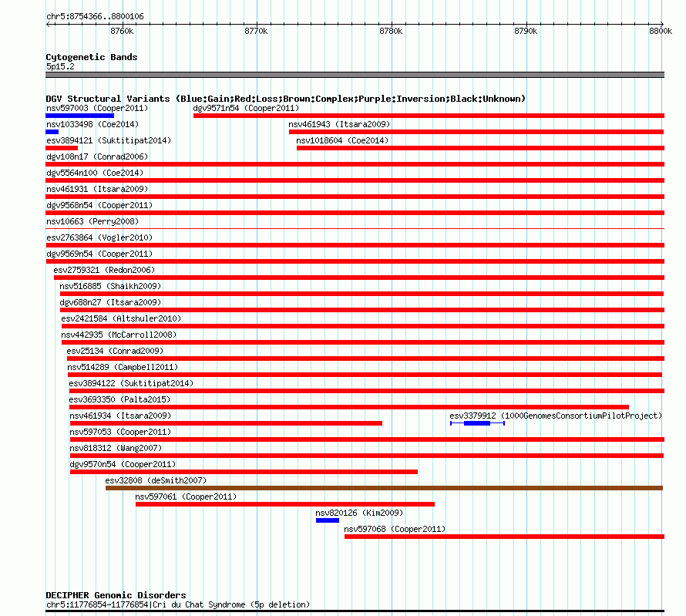This screenshot has width=686, height=616.
Task: Click the DGV Structural Variants track title
Action: 285,99
